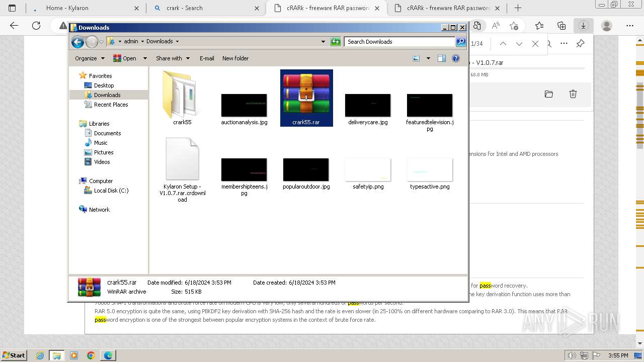644x362 pixels.
Task: Click the Change your view icon
Action: (x=416, y=58)
